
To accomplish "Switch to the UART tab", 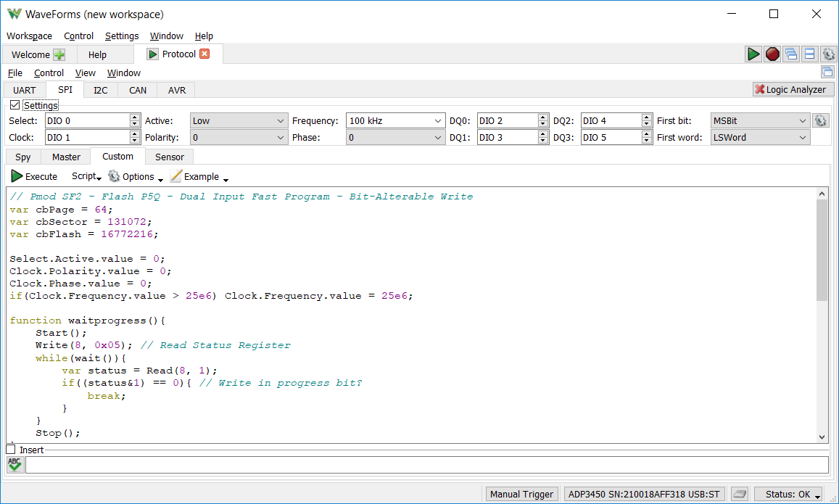I will point(25,90).
